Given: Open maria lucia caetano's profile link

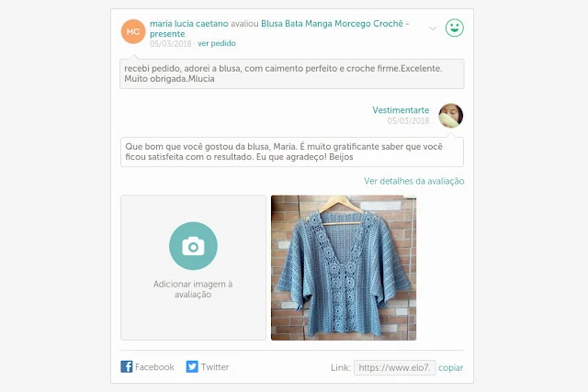Looking at the screenshot, I should click(x=189, y=24).
